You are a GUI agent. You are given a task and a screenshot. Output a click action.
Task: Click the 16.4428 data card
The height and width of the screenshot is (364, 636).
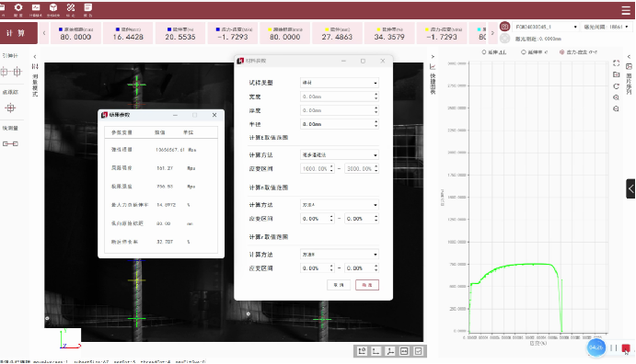128,33
